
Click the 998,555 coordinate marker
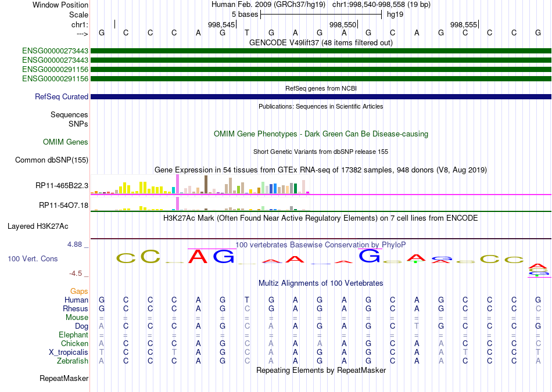(x=464, y=24)
